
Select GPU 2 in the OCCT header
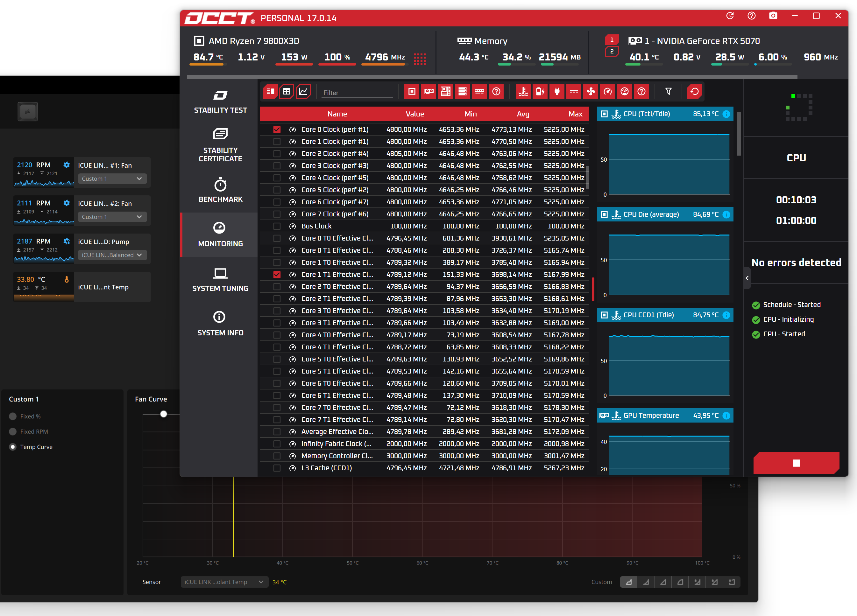click(x=612, y=51)
